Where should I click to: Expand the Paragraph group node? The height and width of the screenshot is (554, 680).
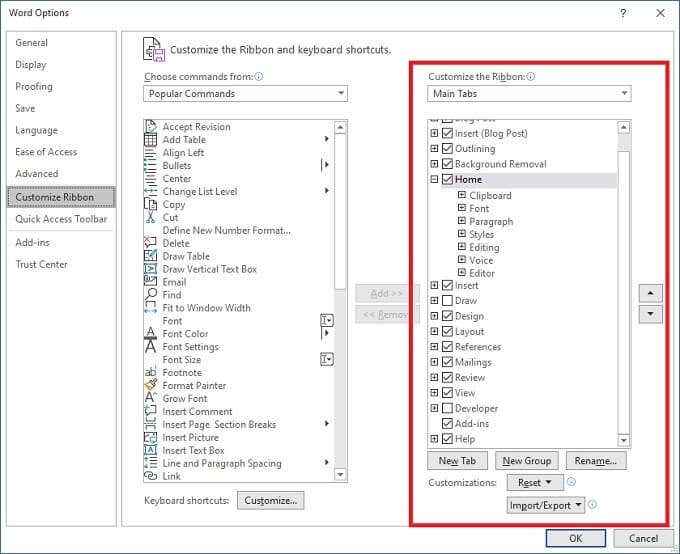[462, 221]
